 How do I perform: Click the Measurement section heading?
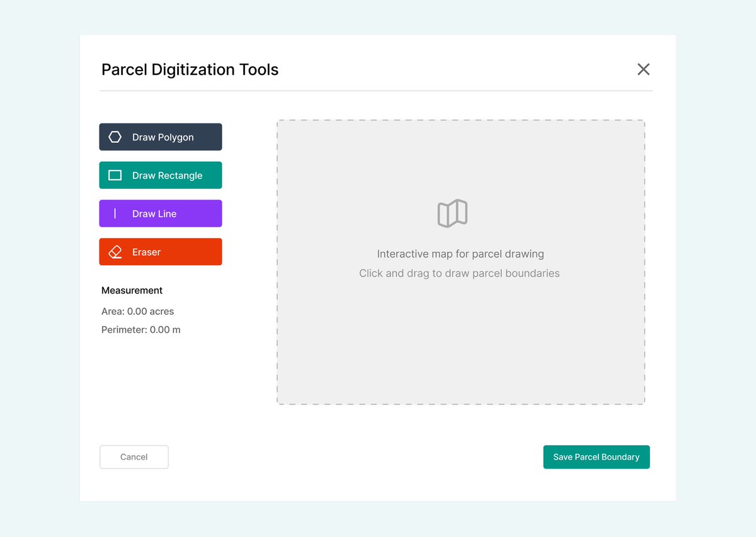132,290
